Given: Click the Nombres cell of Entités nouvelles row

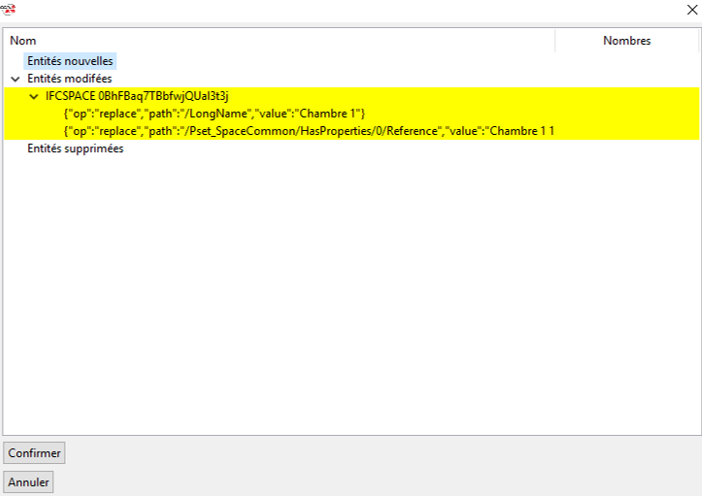Looking at the screenshot, I should pyautogui.click(x=627, y=61).
